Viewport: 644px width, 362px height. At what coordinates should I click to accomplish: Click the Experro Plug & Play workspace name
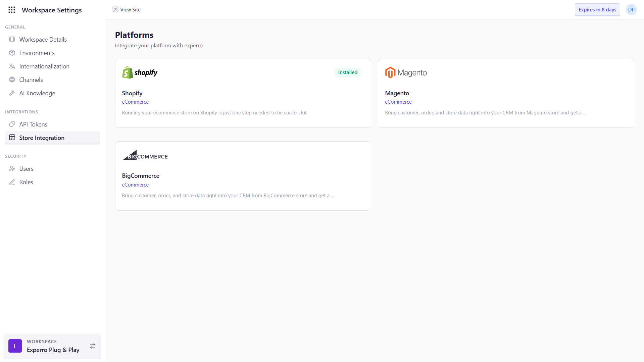pos(53,350)
